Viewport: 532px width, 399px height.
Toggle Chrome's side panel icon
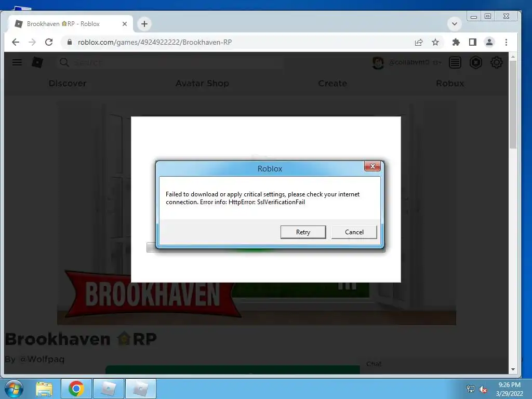[x=473, y=42]
